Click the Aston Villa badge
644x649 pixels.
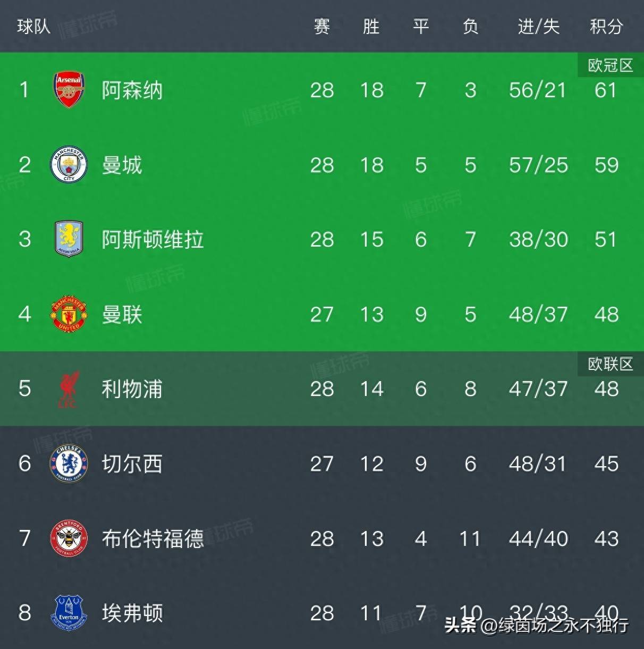click(68, 239)
